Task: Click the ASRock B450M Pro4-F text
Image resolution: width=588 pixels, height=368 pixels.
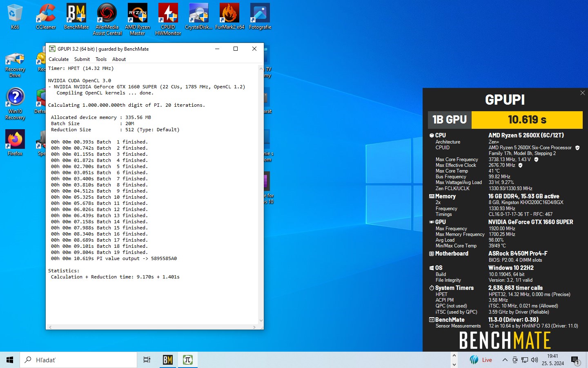Action: tap(518, 254)
